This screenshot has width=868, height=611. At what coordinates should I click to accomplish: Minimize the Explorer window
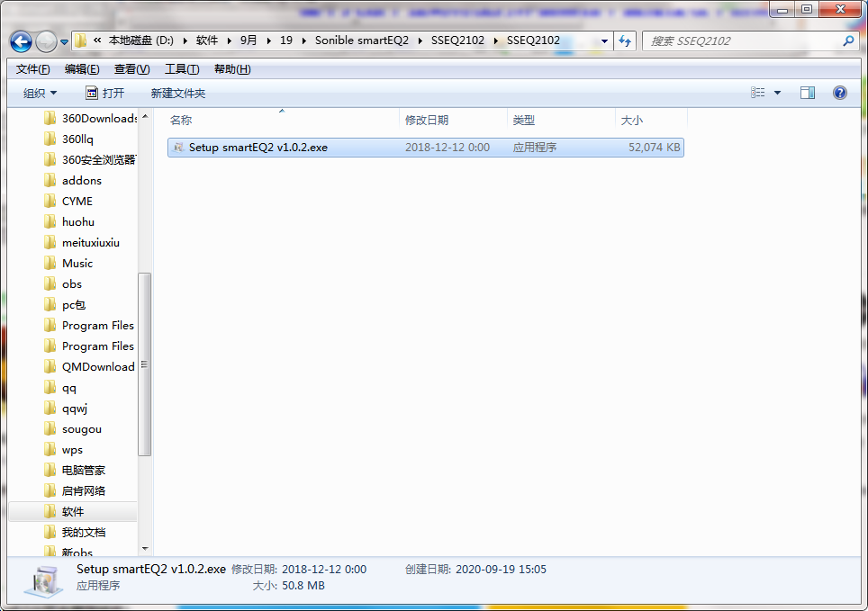click(782, 9)
